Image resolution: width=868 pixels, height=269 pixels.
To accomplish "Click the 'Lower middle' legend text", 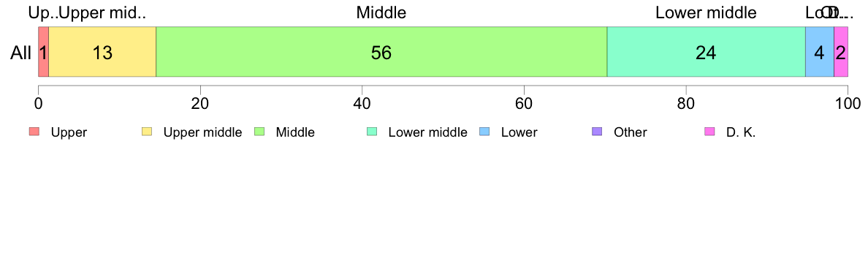I will (x=428, y=132).
